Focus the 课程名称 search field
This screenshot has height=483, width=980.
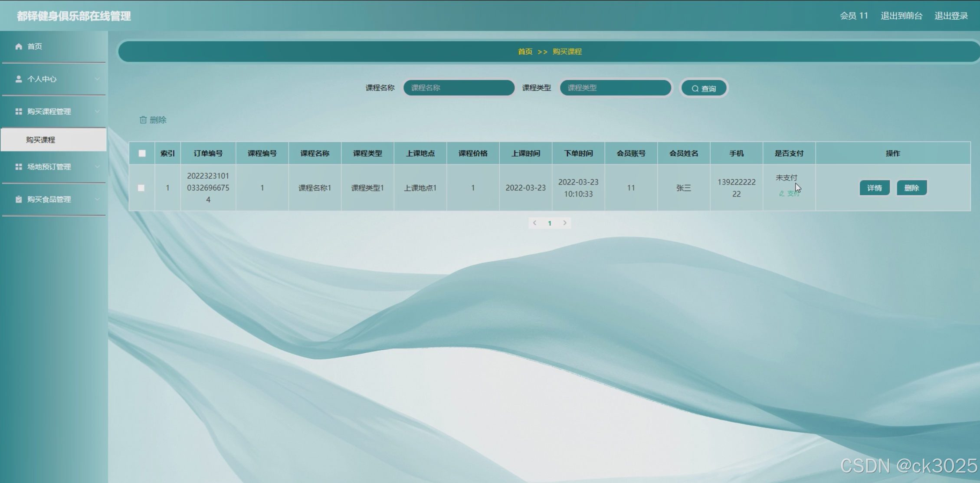coord(459,88)
